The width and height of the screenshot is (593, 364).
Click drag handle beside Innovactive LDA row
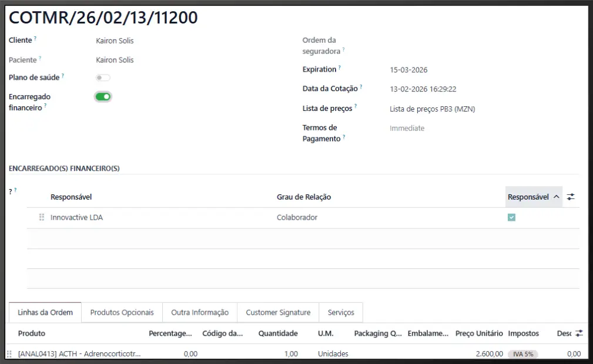click(x=42, y=217)
